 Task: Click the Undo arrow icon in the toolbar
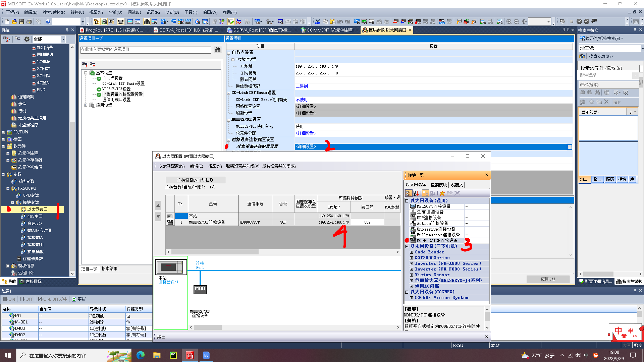(340, 21)
